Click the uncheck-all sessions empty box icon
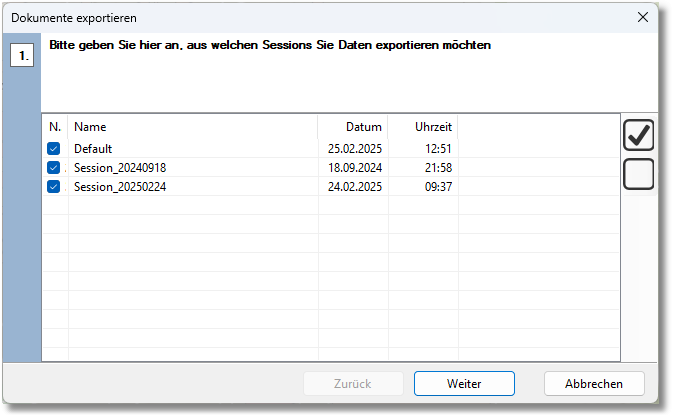673x418 pixels. [x=638, y=174]
